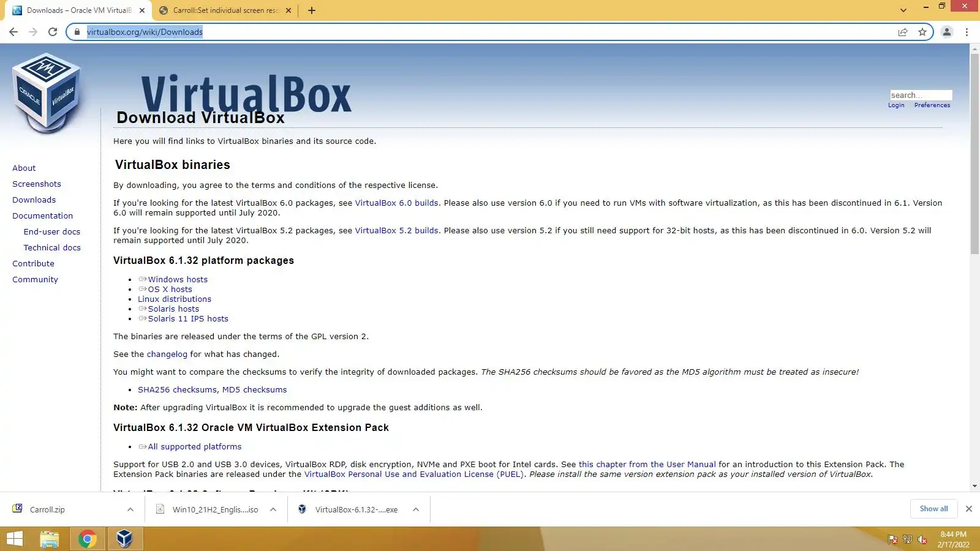980x551 pixels.
Task: Click the muted volume tray icon
Action: pyautogui.click(x=922, y=539)
